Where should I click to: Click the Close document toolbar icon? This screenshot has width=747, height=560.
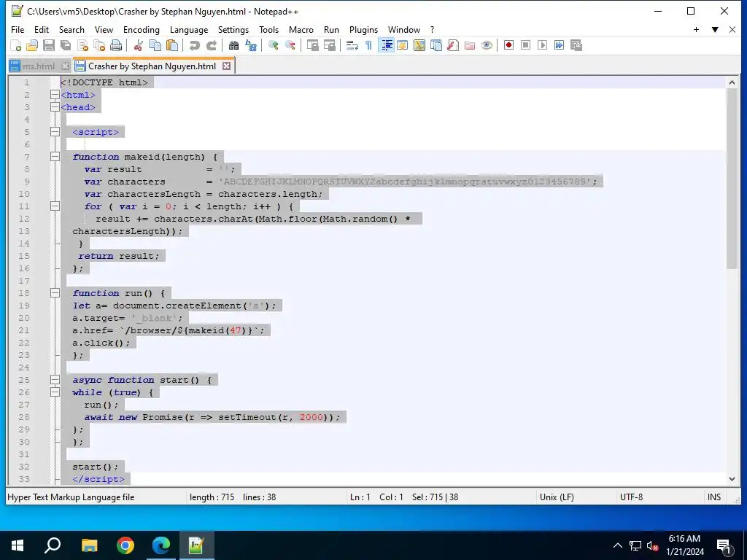[83, 45]
